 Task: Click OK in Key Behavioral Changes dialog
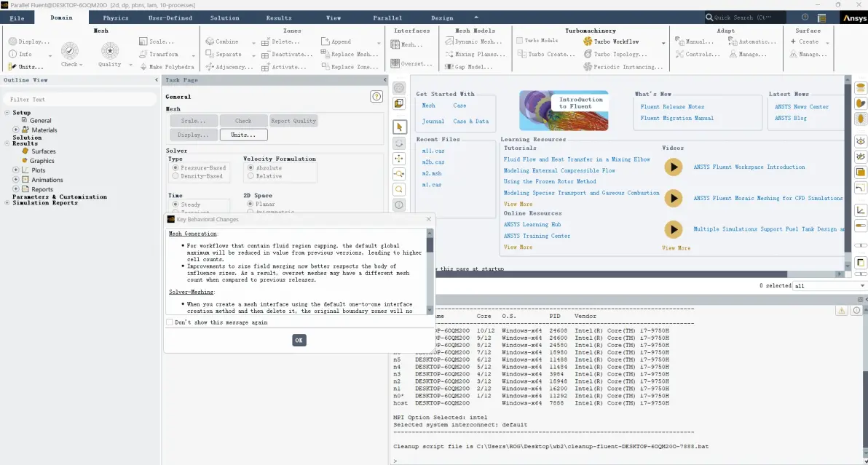tap(299, 341)
